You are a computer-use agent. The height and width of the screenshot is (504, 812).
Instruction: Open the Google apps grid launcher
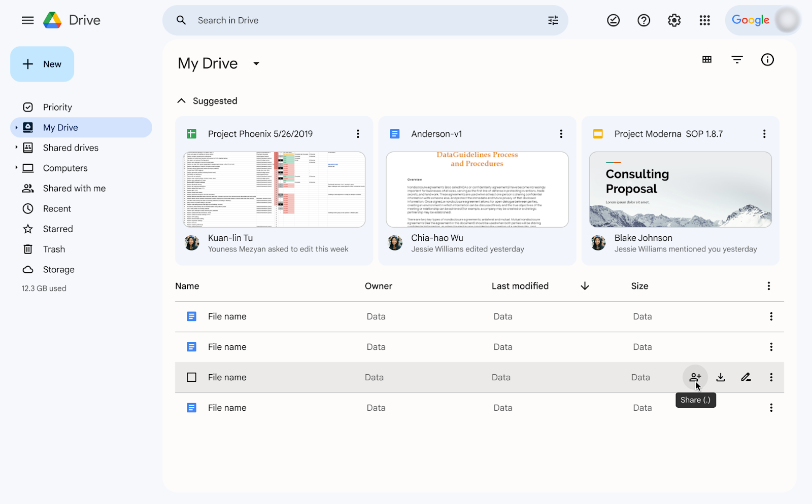click(705, 20)
